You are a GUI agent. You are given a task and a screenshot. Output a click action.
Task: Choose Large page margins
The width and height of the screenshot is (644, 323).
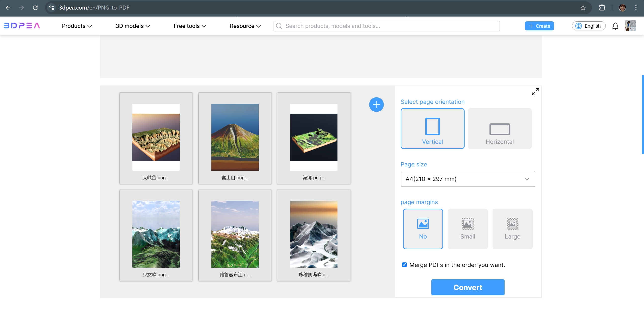(512, 229)
